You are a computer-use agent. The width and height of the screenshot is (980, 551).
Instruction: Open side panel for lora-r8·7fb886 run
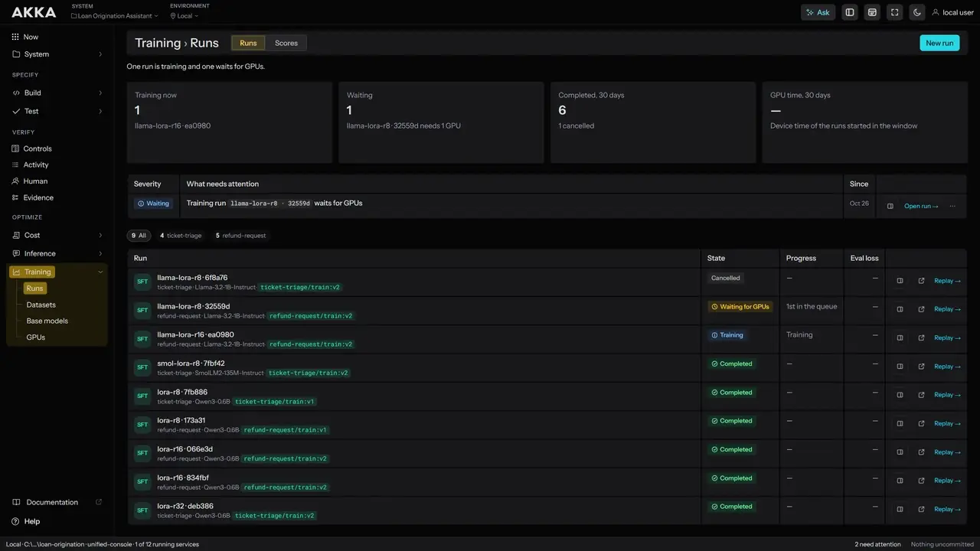(900, 395)
